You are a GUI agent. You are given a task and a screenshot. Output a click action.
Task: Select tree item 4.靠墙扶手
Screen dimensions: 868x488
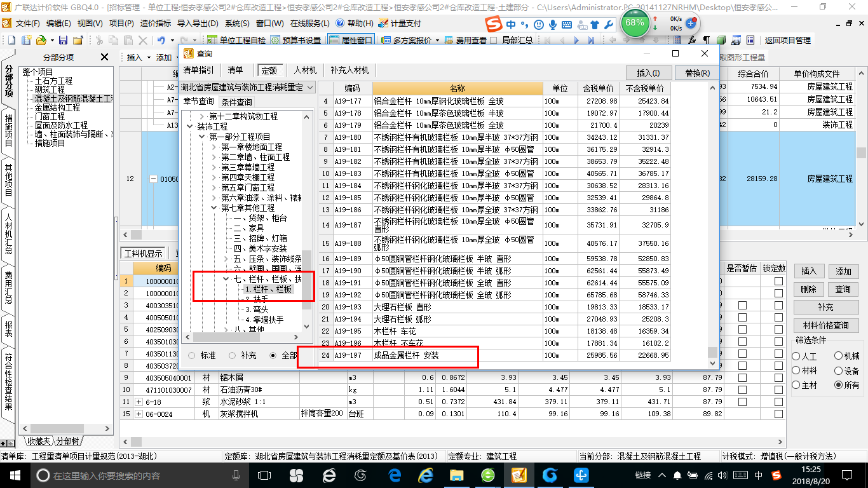coord(264,320)
